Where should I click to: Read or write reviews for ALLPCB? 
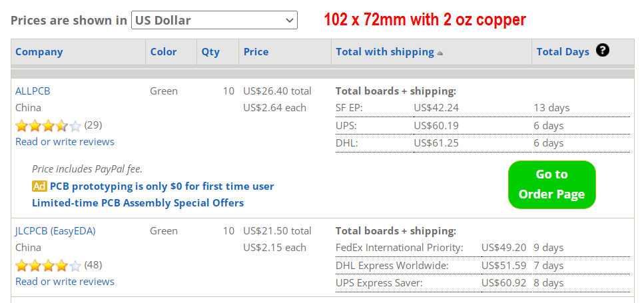65,142
